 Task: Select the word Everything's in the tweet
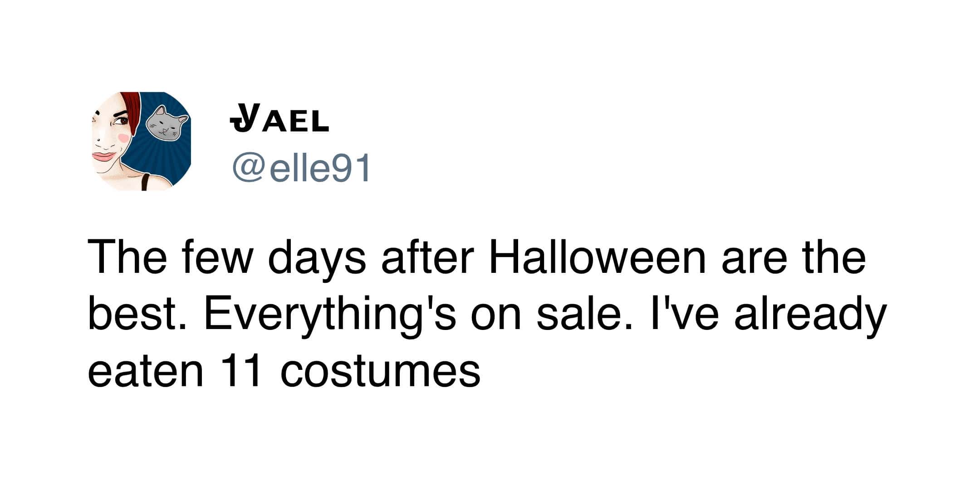click(x=329, y=315)
